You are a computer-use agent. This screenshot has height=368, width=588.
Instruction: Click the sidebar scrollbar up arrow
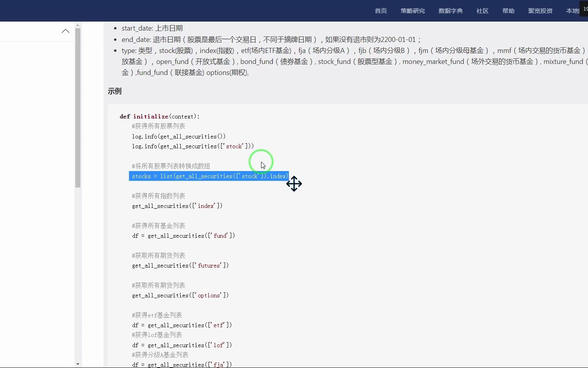click(78, 25)
